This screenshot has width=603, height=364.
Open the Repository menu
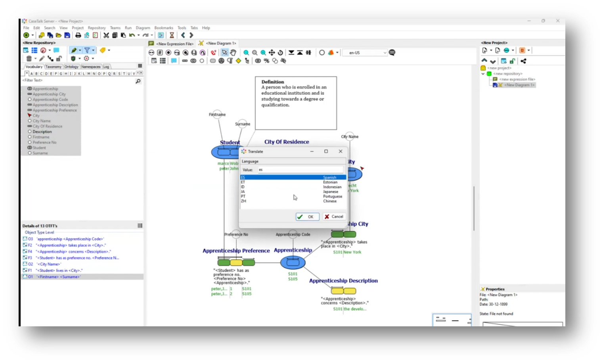coord(97,28)
